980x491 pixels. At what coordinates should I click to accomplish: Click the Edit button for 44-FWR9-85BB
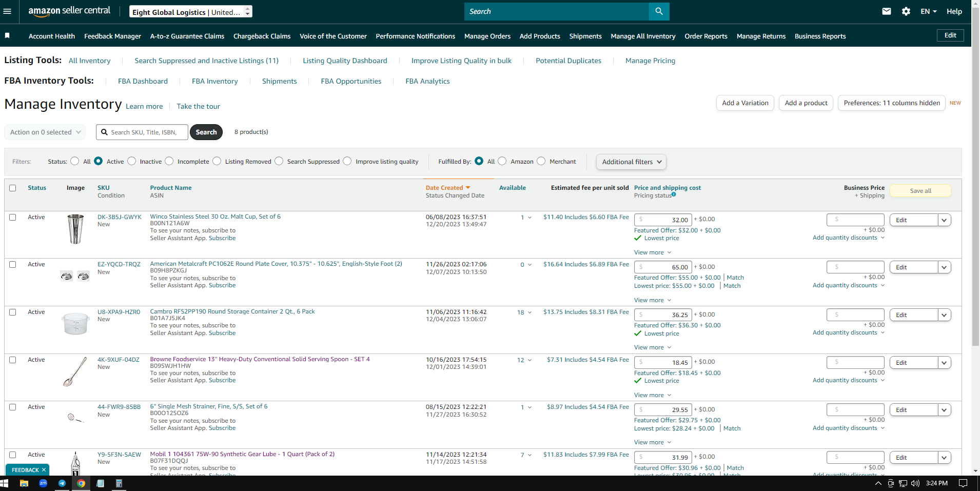click(913, 410)
